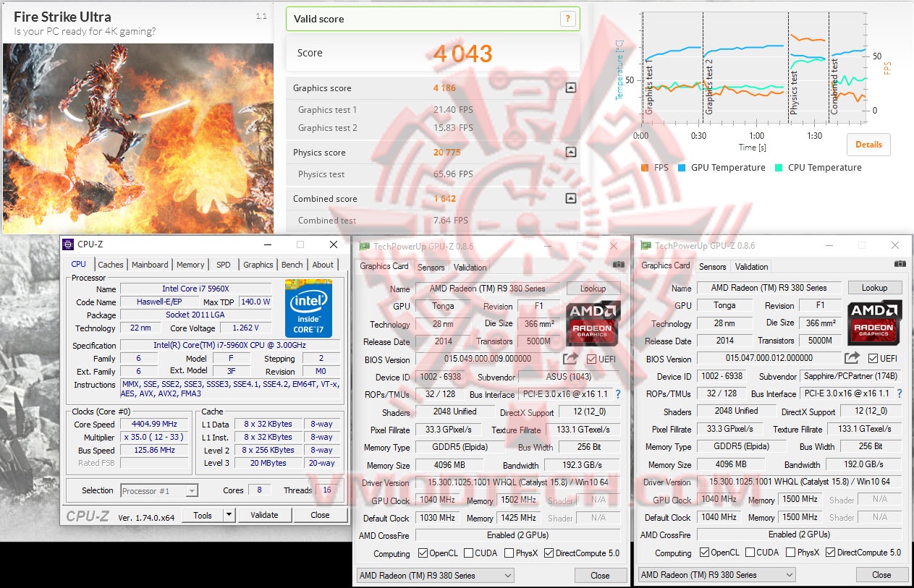The image size is (914, 588).
Task: Open the Memory tab in CPU-Z
Action: (190, 265)
